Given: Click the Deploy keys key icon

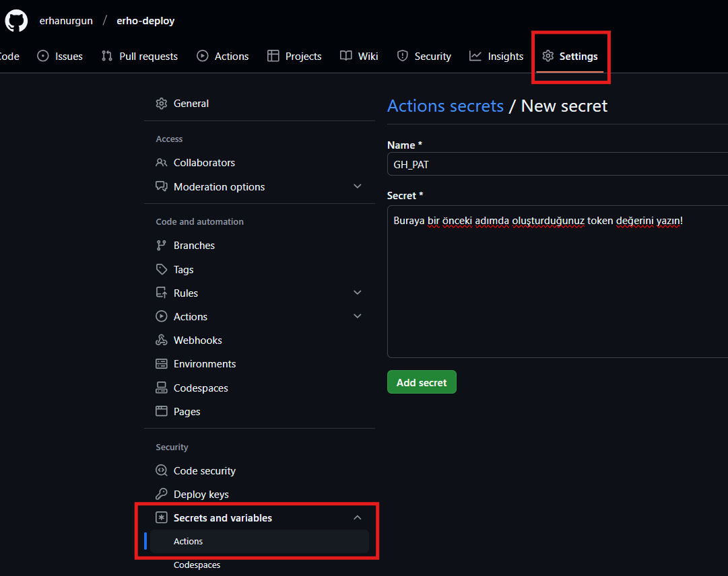Looking at the screenshot, I should click(161, 494).
